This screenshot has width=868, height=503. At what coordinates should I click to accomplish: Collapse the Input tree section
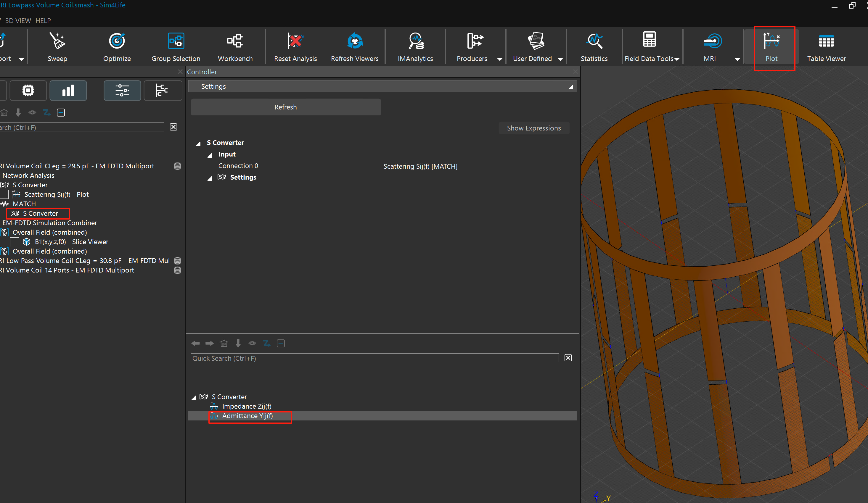209,155
